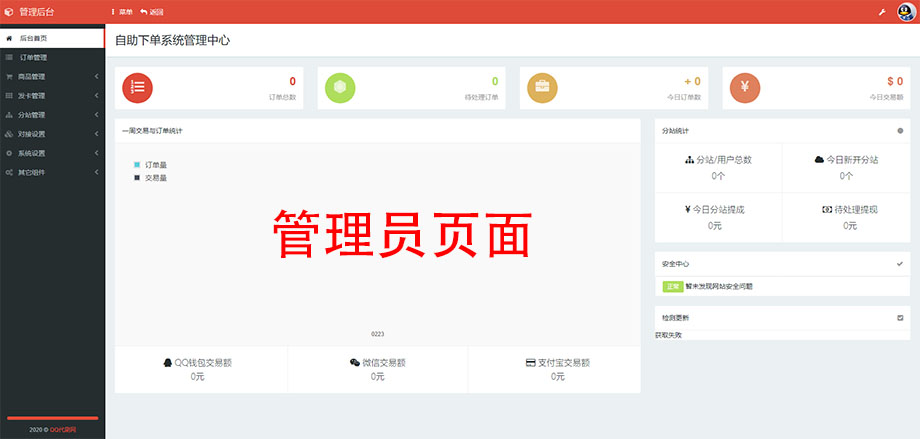Click the 一周交易与订单统计 panel title

click(152, 131)
